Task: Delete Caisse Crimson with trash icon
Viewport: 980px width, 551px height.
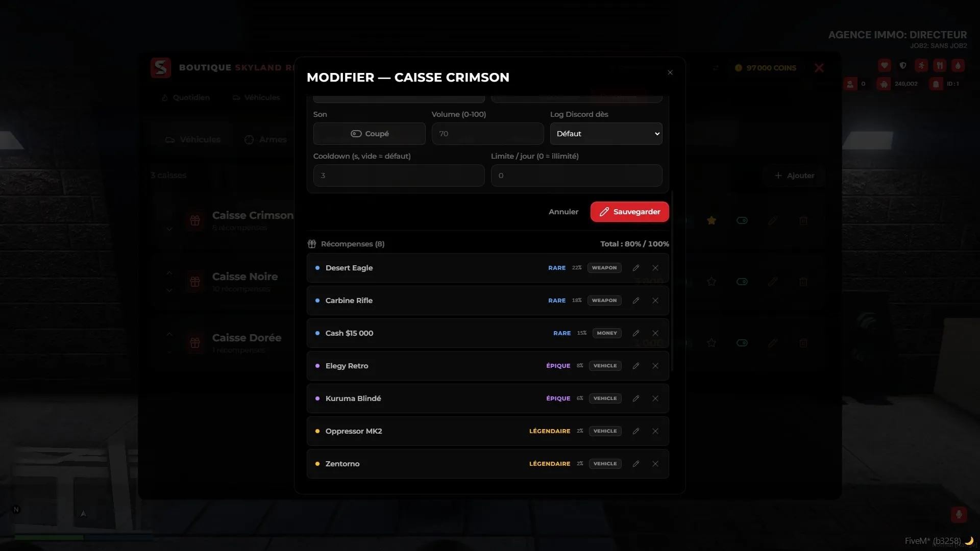Action: [x=803, y=220]
